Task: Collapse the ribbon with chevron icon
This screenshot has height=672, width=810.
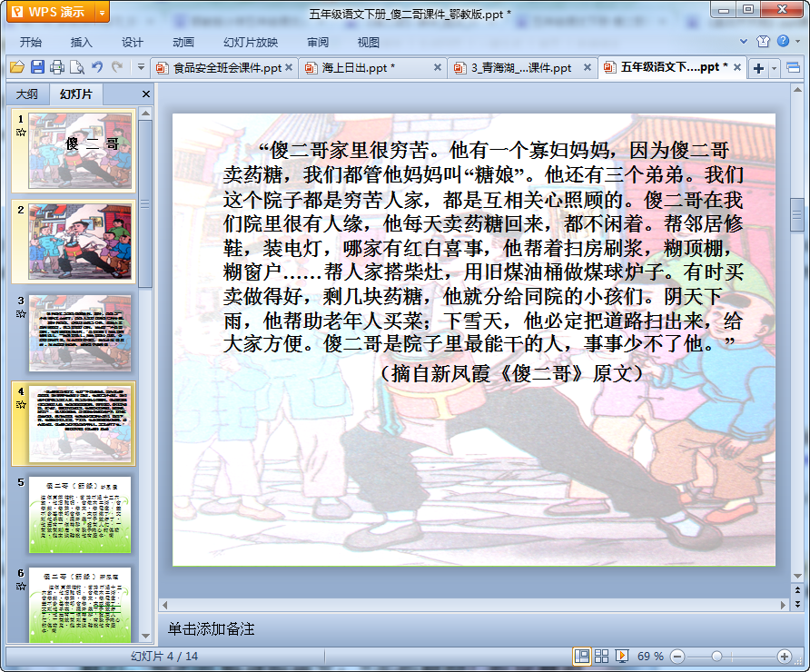Action: (x=744, y=41)
